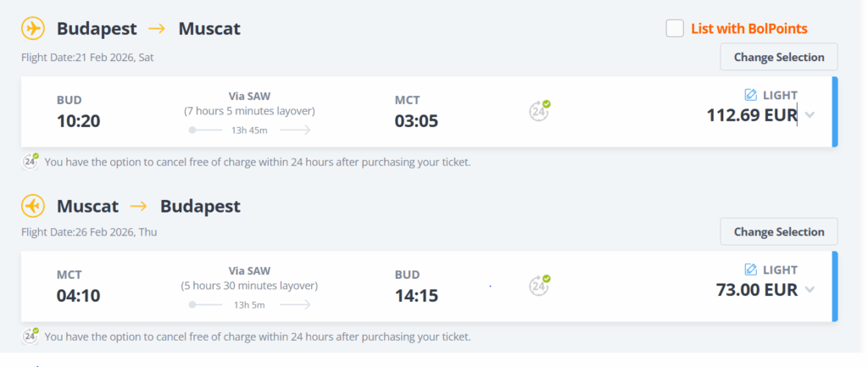Expand the 112.69 EUR fare details chevron

810,115
